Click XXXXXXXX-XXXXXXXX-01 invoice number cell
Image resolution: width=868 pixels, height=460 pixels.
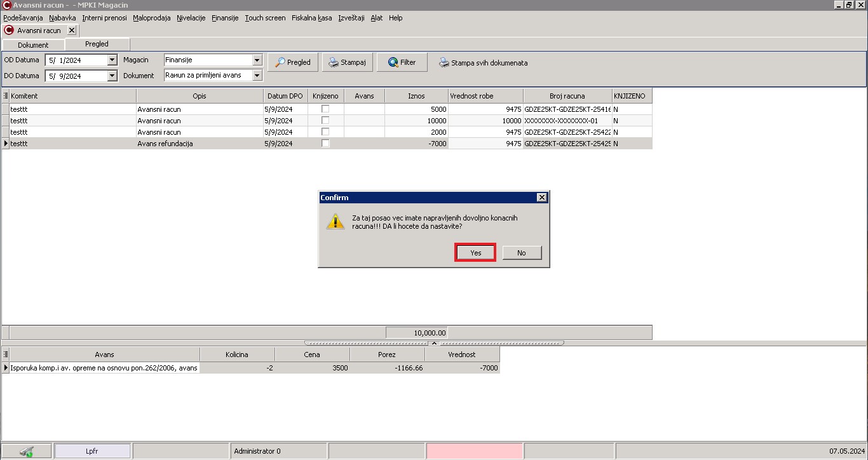[x=567, y=121]
